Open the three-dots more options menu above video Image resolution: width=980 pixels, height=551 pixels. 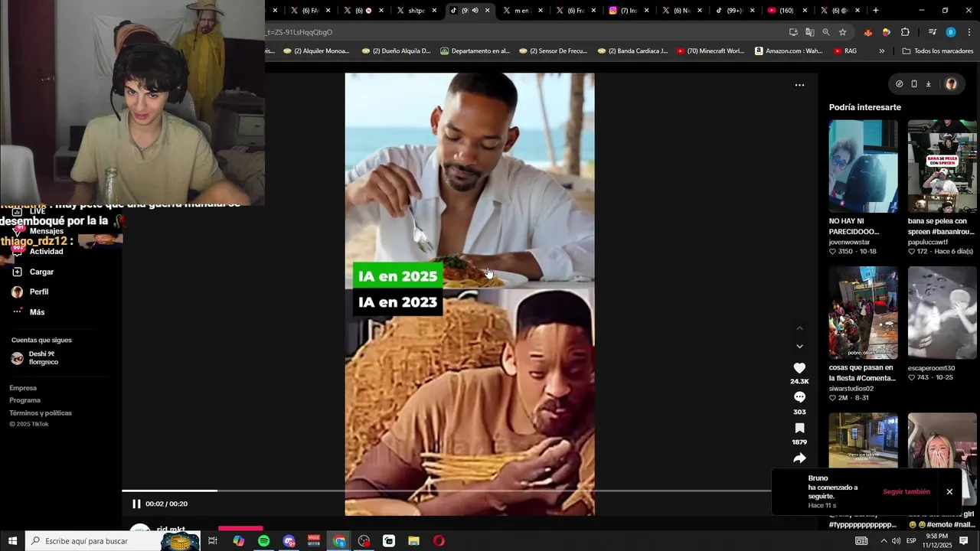799,85
